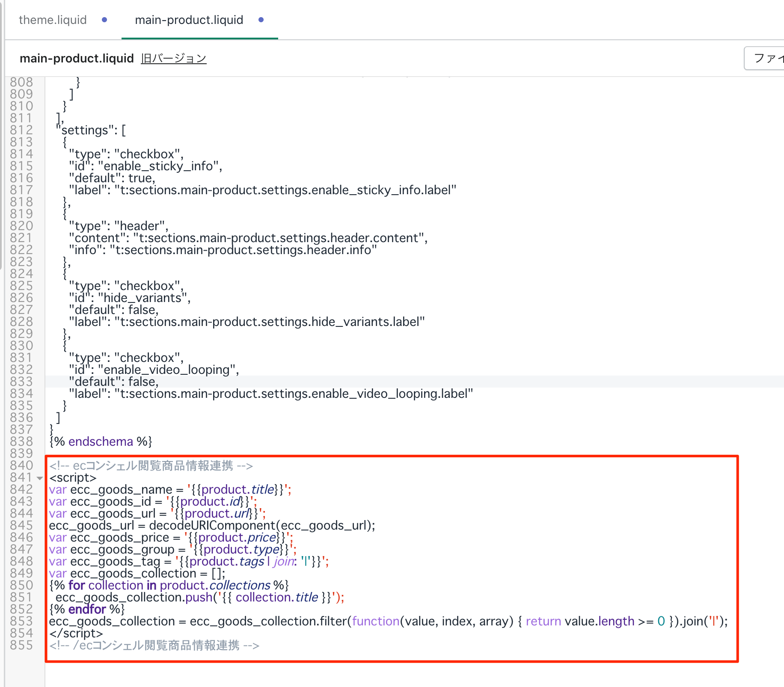
Task: Click the ecc_goods_id variable line
Action: (x=153, y=501)
